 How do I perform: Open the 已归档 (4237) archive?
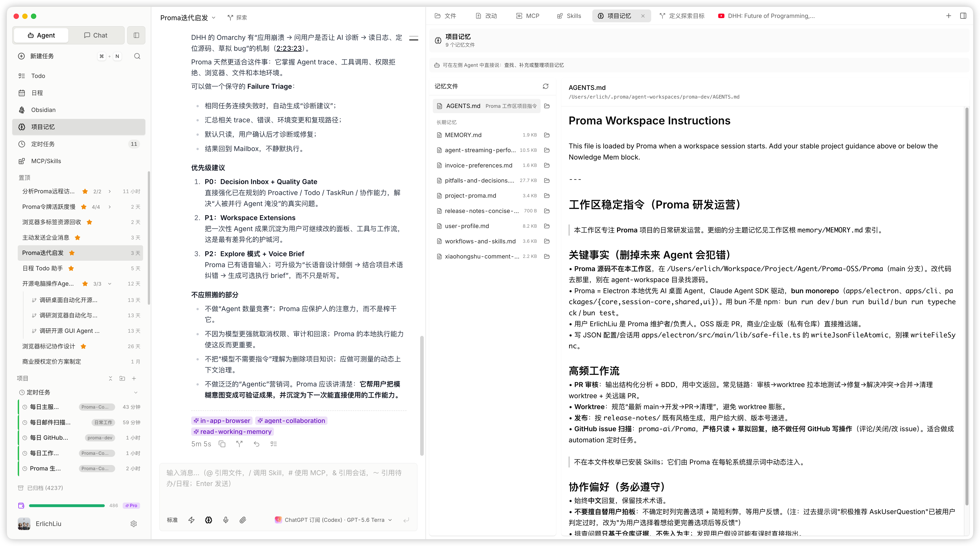[41, 488]
